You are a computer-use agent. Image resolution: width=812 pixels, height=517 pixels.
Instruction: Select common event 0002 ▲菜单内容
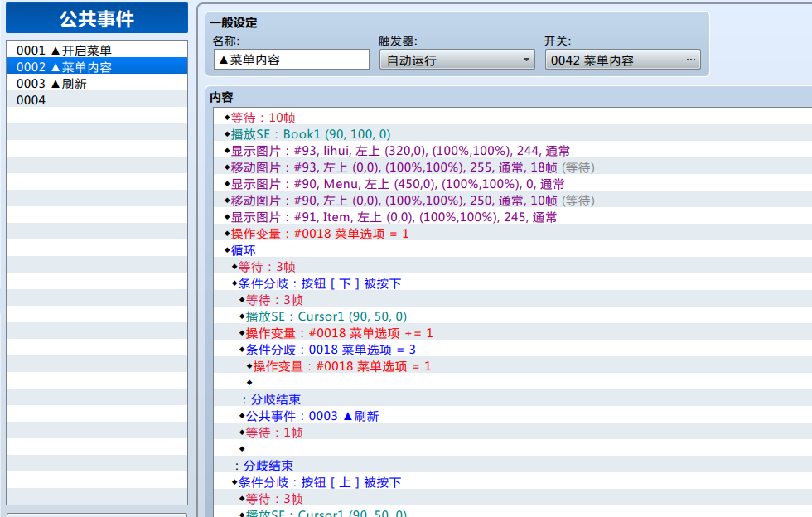point(97,67)
